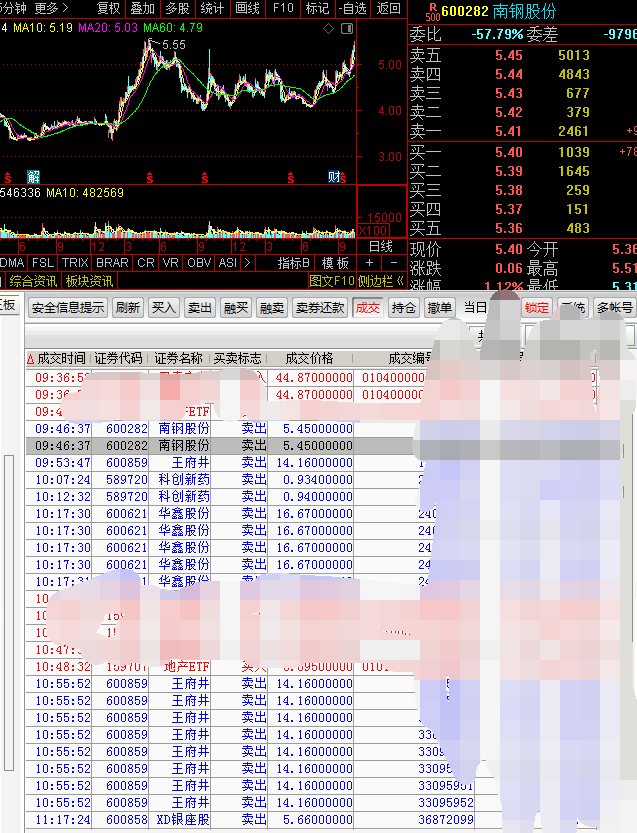Switch to the OBV indicator
The height and width of the screenshot is (833, 637).
click(x=199, y=263)
